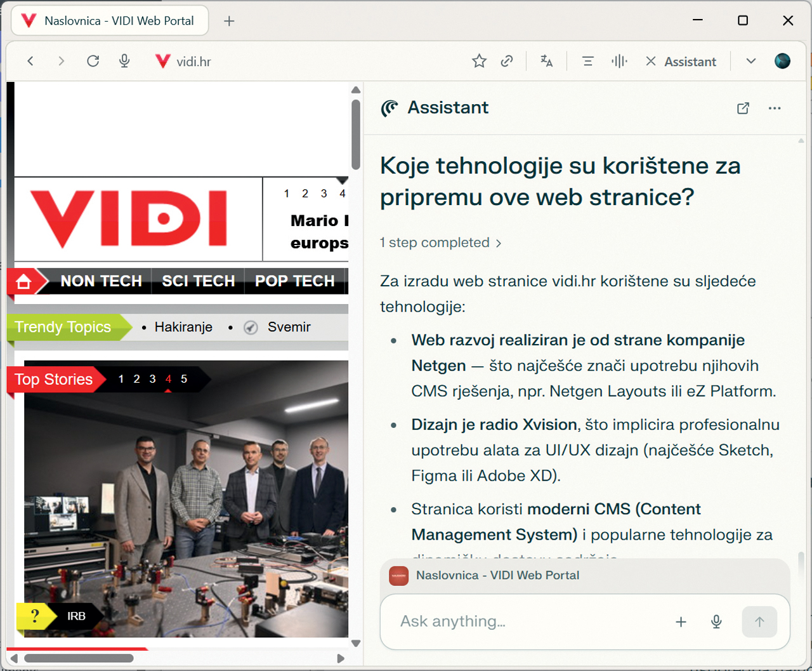Open the SCI TECH section in the navigation
The width and height of the screenshot is (812, 671).
(199, 281)
